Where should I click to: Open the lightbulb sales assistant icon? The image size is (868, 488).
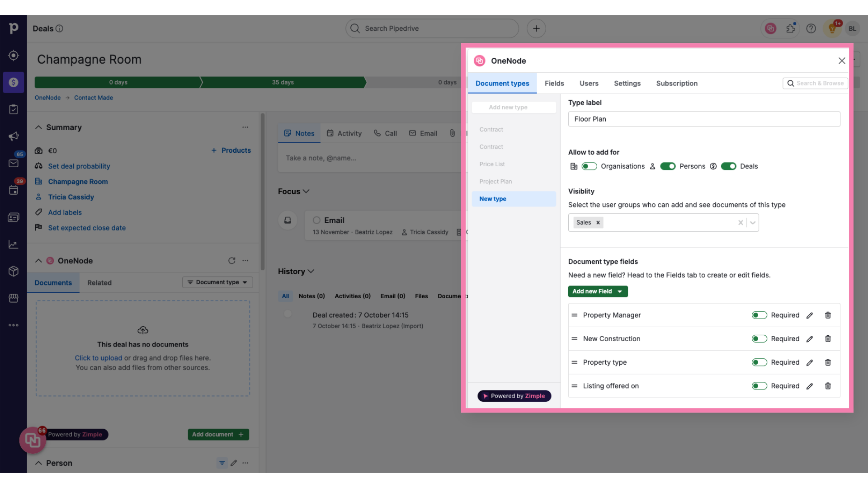(832, 29)
